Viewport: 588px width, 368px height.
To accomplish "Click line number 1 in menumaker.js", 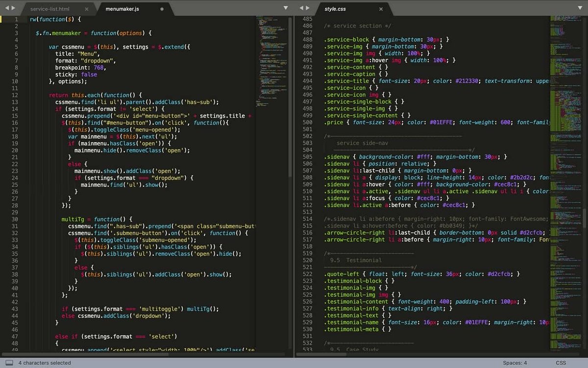I will pos(17,19).
